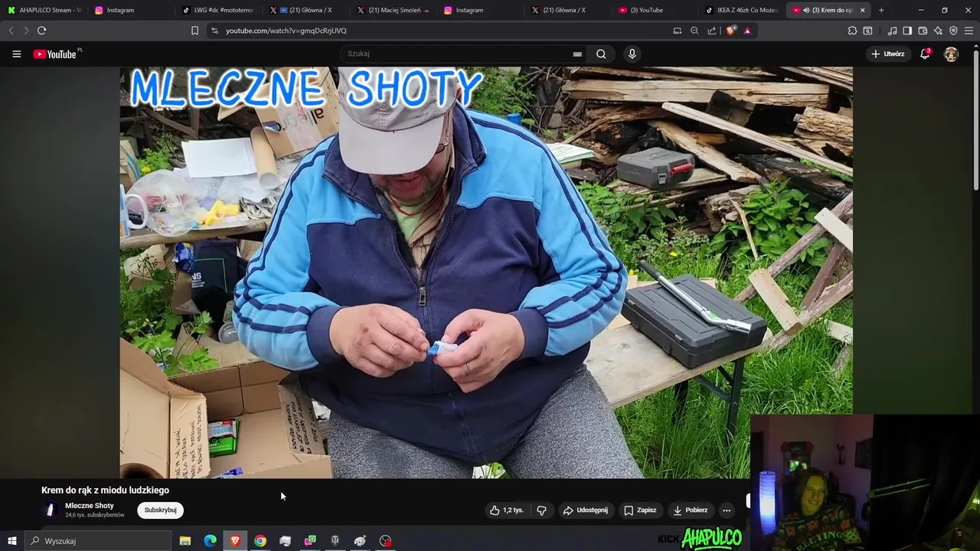Switch to the AHAPULCO Stream tab
The image size is (980, 551).
click(44, 10)
